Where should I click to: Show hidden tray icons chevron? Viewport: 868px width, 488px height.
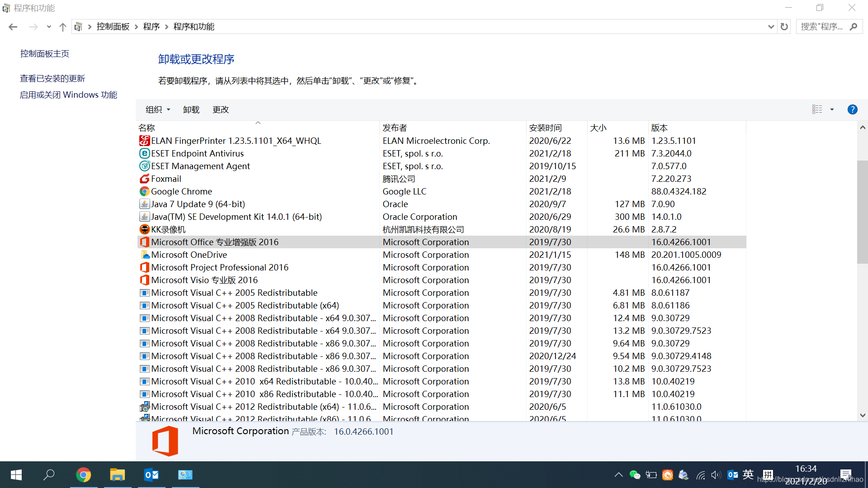(619, 474)
